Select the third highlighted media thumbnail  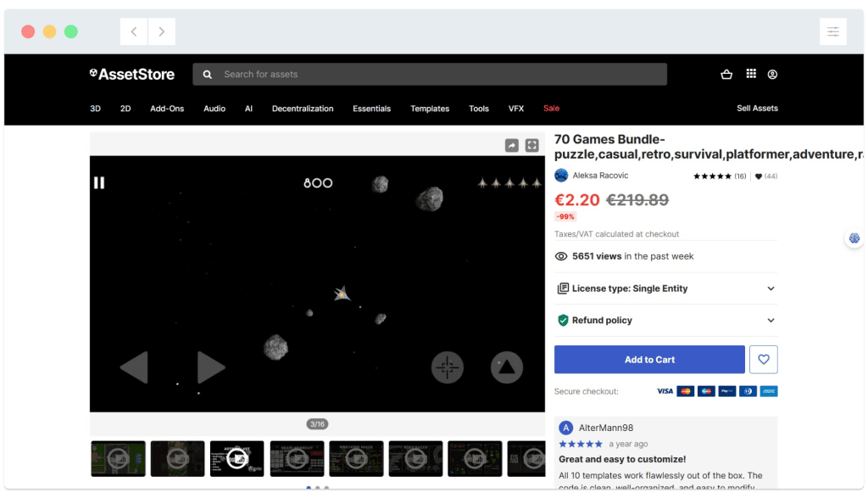click(237, 459)
